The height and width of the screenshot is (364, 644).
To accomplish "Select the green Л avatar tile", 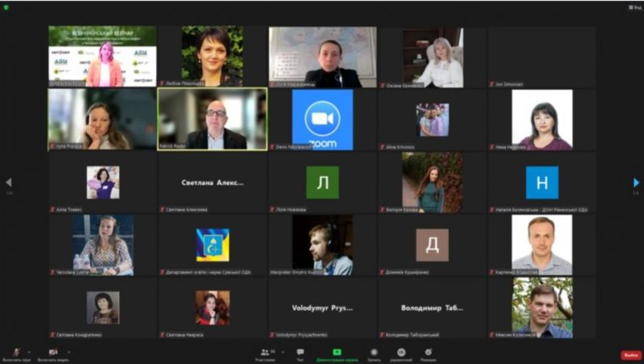I will coord(322,183).
